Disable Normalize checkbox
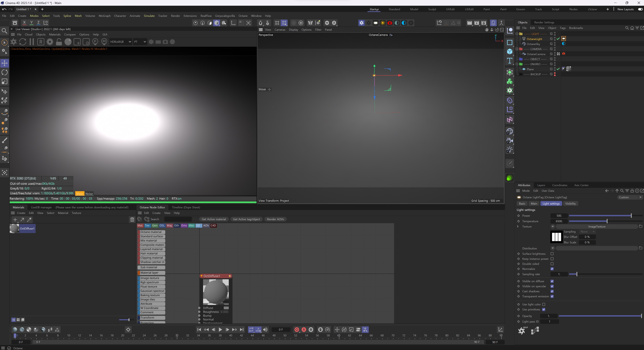Viewport: 644px width, 350px height. 552,269
